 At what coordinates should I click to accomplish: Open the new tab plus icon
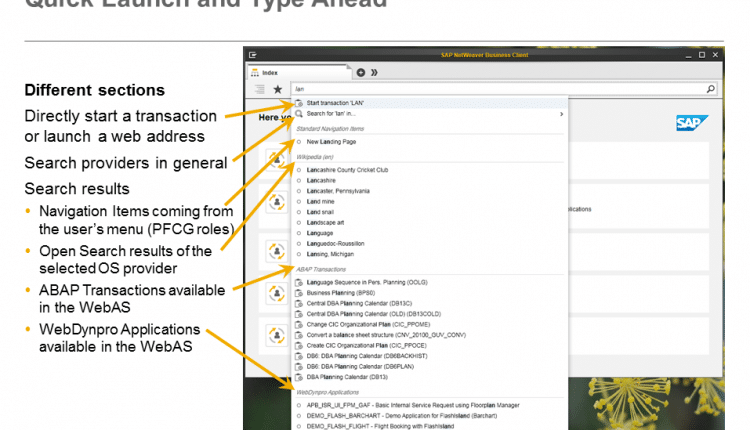pos(361,72)
